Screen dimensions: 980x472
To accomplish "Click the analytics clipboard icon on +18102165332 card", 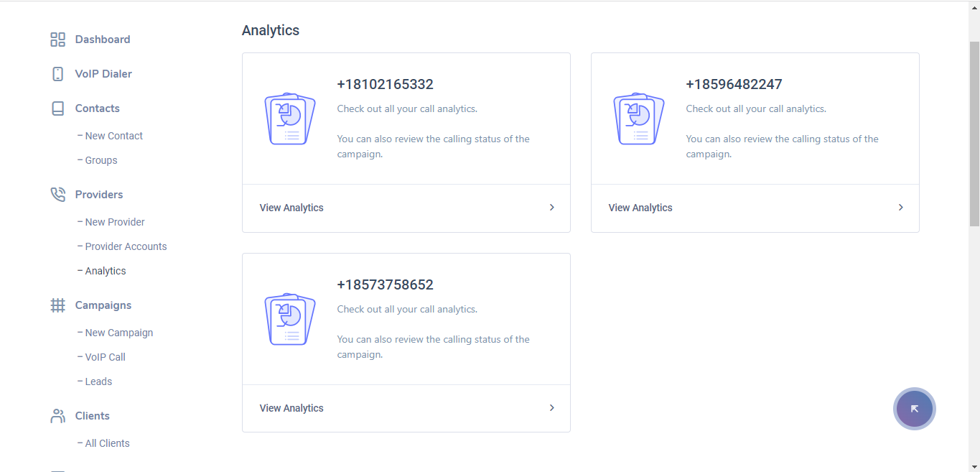I will point(290,118).
